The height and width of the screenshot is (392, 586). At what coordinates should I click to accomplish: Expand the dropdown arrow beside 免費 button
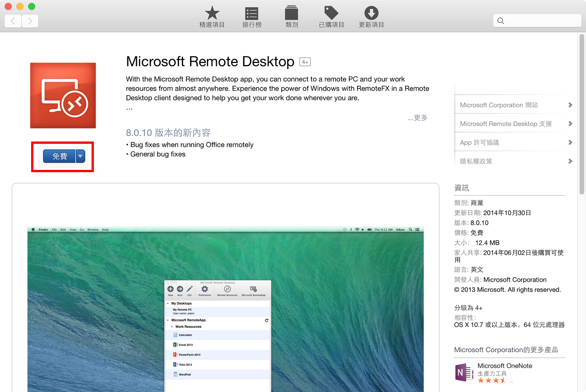click(81, 156)
